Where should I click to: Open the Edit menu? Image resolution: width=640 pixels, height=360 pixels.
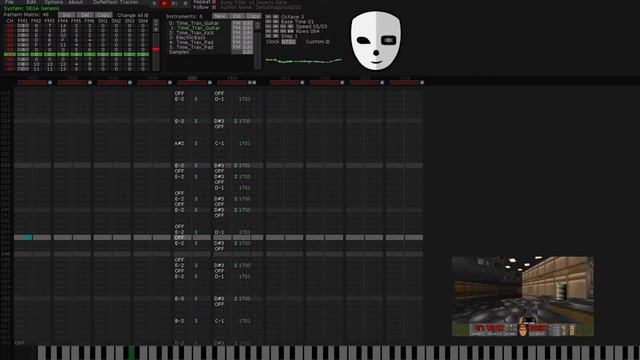click(x=31, y=2)
